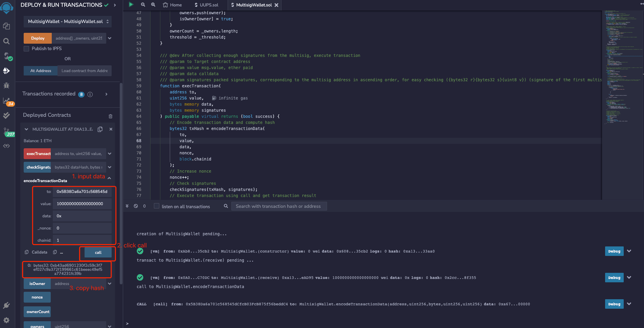Expand the encodeTransactionData call log details
644x328 pixels.
pyautogui.click(x=629, y=304)
